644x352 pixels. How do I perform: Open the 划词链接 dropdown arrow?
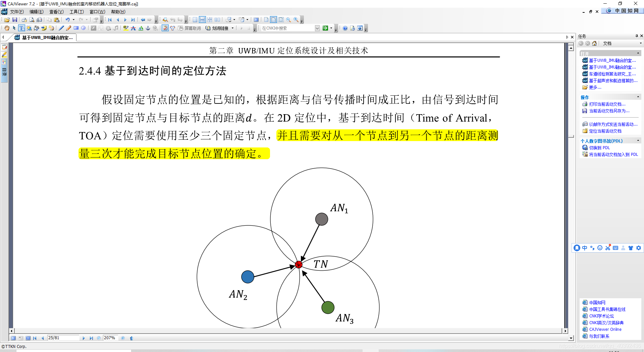pos(232,28)
